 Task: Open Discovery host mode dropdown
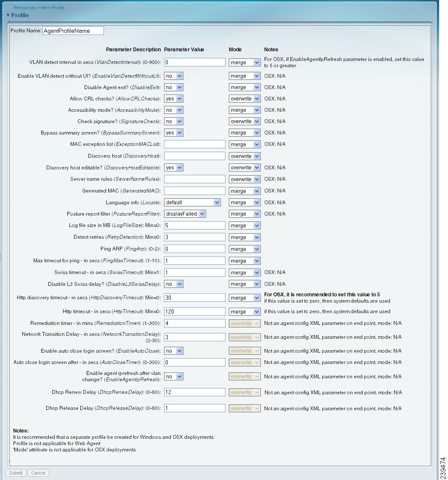[x=244, y=156]
